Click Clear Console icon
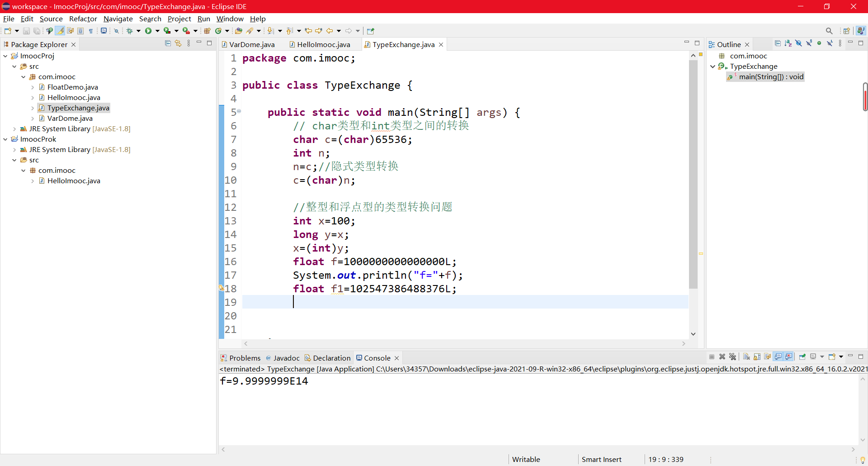This screenshot has width=868, height=466. pos(746,357)
